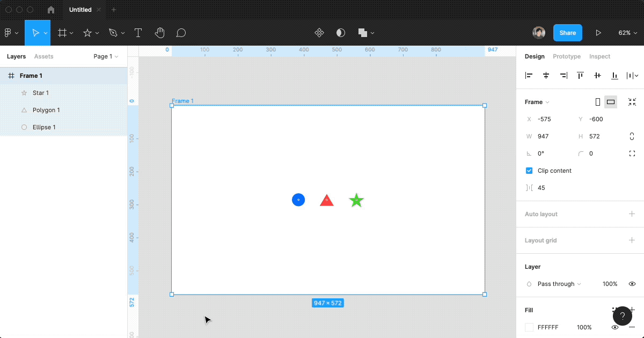Viewport: 644px width, 338px height.
Task: Hide the FFFFFF fill with eye icon
Action: pos(615,327)
